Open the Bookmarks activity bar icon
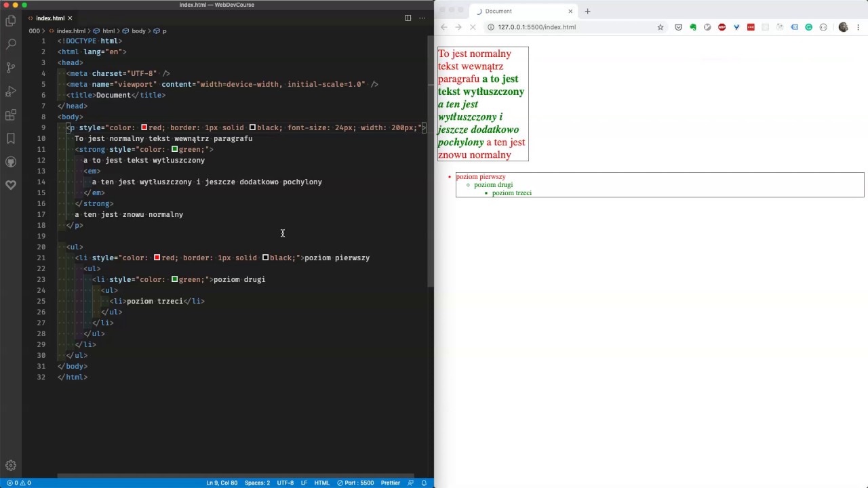Image resolution: width=868 pixels, height=488 pixels. coord(11,138)
